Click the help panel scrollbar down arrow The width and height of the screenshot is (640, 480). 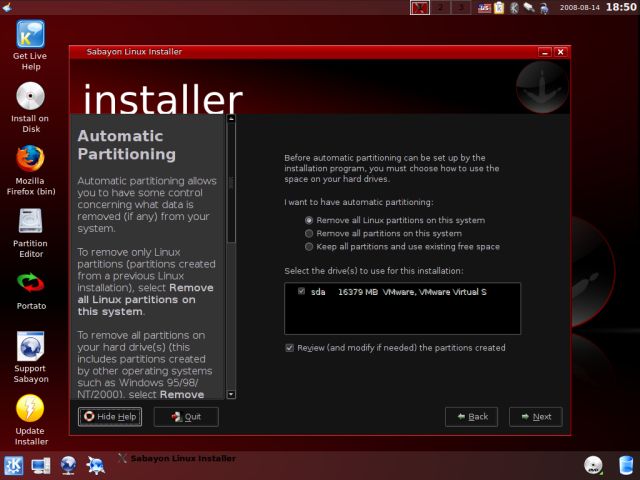click(231, 394)
